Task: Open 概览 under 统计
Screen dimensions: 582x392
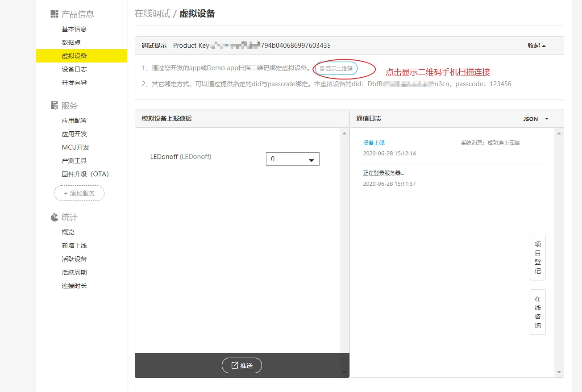Action: point(68,232)
